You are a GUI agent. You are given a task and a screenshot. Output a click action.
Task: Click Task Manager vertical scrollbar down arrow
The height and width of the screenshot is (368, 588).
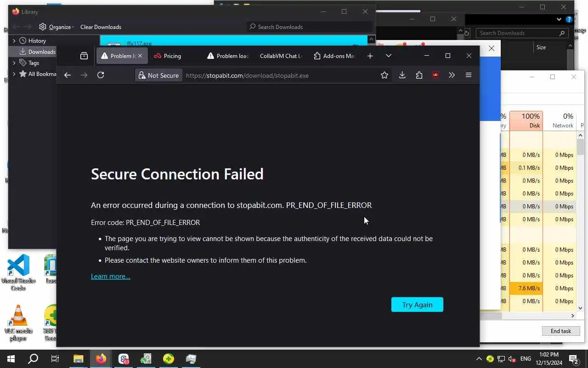(581, 308)
